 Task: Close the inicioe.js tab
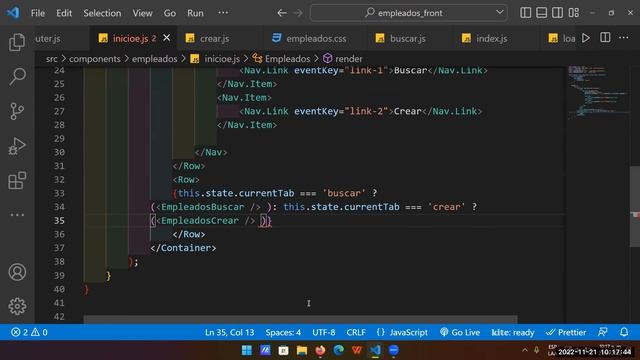[x=167, y=38]
